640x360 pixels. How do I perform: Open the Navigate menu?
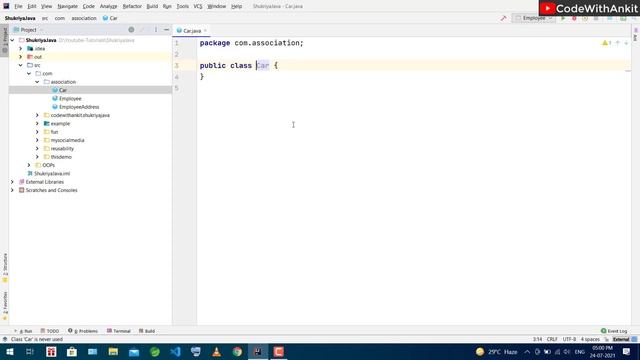[67, 7]
